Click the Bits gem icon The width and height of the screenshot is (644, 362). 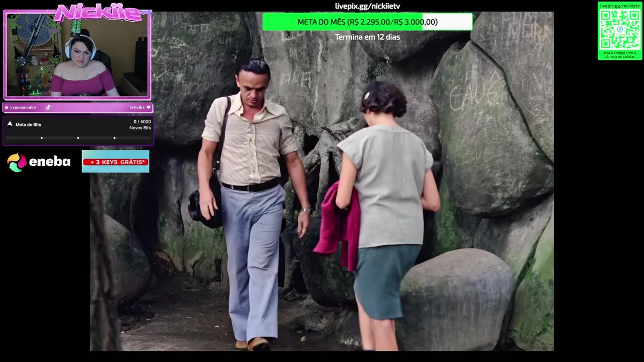[x=10, y=124]
